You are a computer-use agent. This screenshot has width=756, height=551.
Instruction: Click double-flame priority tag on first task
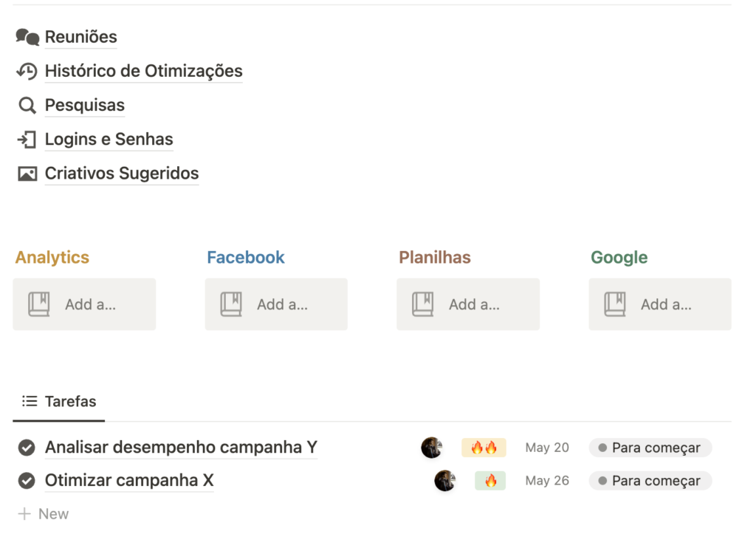(484, 448)
